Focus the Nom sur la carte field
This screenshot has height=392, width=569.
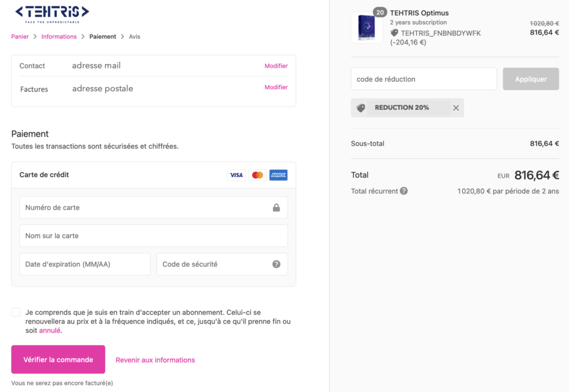(153, 236)
